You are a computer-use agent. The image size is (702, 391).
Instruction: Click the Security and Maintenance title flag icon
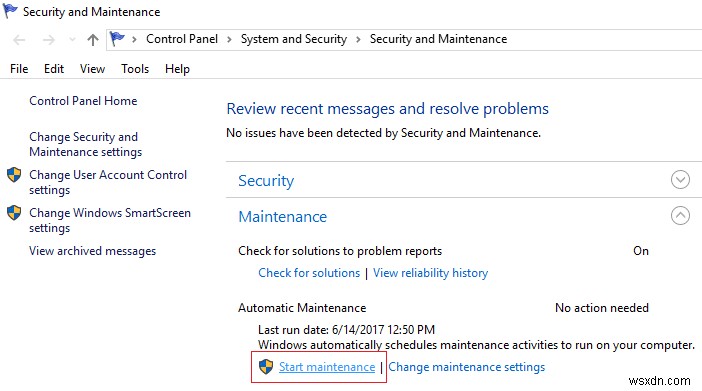(x=10, y=11)
